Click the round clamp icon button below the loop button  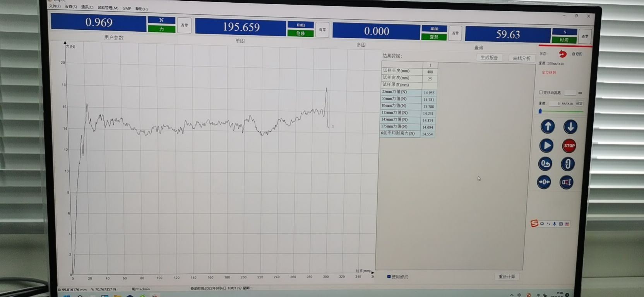pyautogui.click(x=567, y=182)
